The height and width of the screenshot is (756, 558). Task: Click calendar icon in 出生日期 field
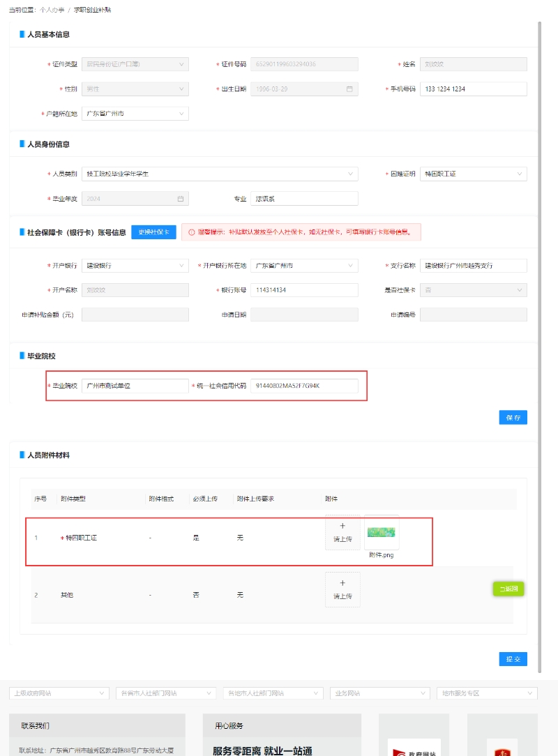pyautogui.click(x=349, y=89)
